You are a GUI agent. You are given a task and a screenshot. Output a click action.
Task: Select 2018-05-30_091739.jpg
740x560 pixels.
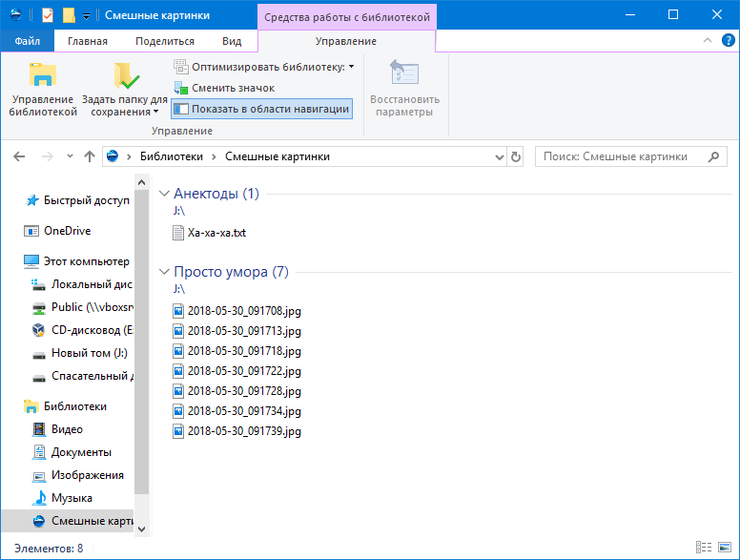(236, 431)
